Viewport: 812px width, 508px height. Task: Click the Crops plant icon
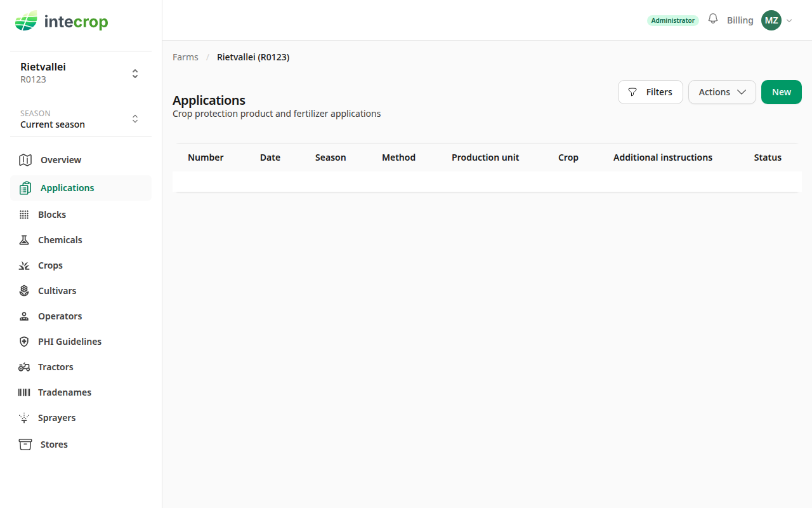point(24,265)
